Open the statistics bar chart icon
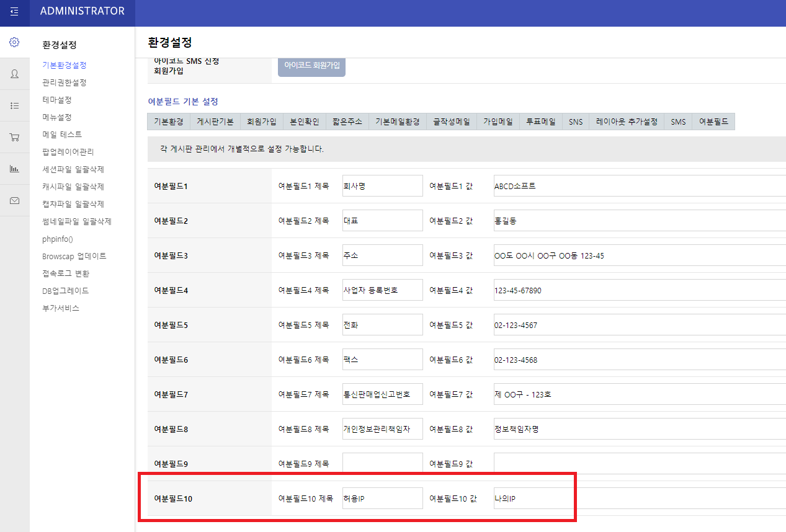The width and height of the screenshot is (786, 532). point(14,169)
